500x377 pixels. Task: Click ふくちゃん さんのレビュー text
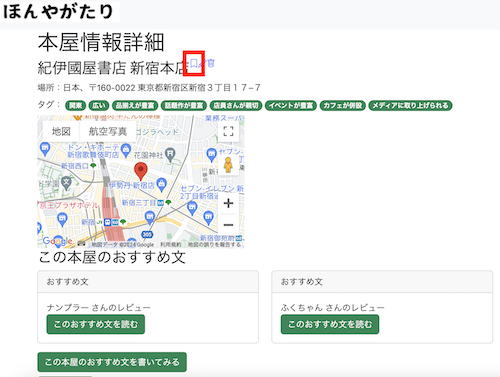[x=333, y=307]
